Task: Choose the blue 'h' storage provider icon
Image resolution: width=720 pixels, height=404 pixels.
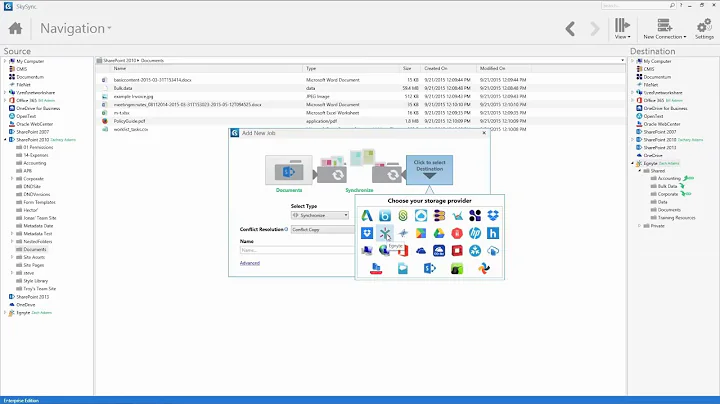Action: [x=493, y=233]
